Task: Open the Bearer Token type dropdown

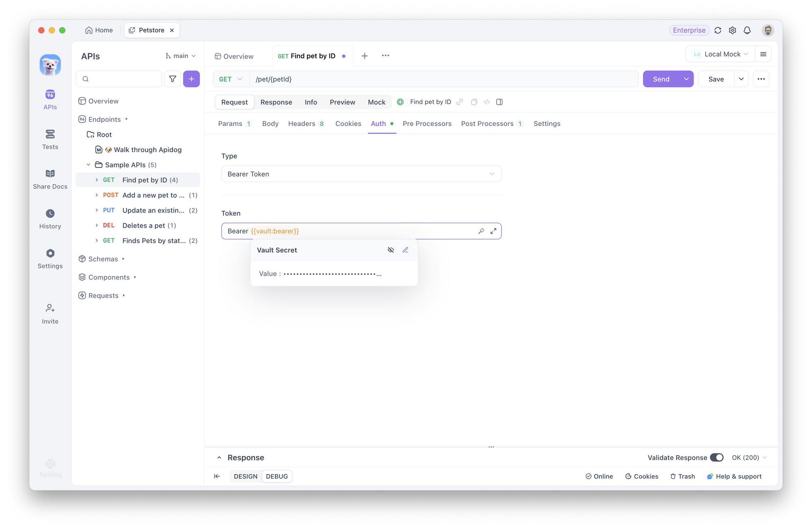Action: coord(361,174)
